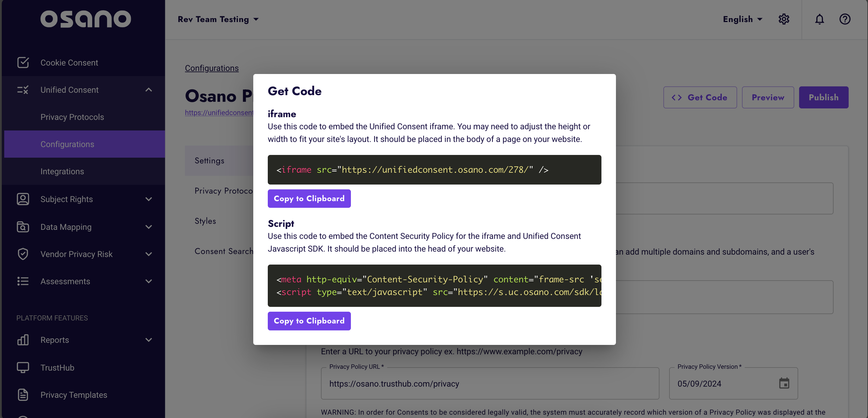
Task: Switch to the Consent Search tab
Action: point(224,251)
